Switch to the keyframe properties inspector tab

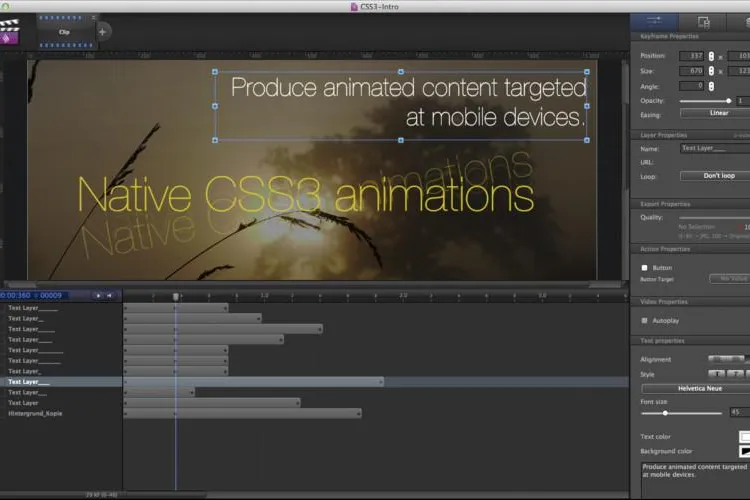tap(654, 21)
